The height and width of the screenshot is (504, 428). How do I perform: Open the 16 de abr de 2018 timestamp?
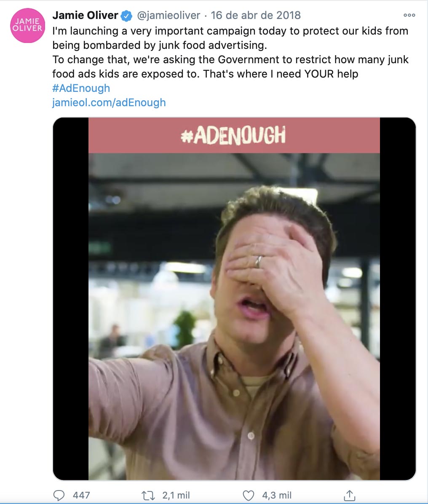pyautogui.click(x=256, y=15)
